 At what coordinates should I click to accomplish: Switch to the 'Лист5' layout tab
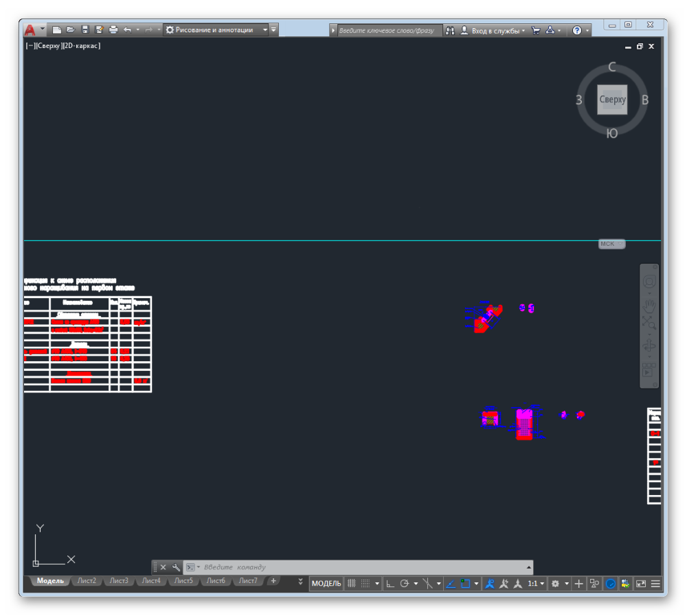183,580
